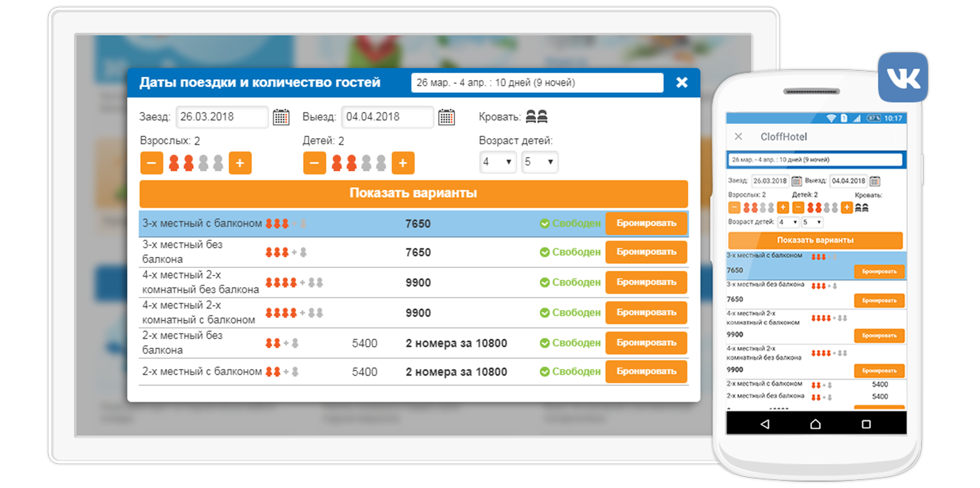This screenshot has width=980, height=488.
Task: Open the second child age dropdown showing 5
Action: click(x=539, y=162)
